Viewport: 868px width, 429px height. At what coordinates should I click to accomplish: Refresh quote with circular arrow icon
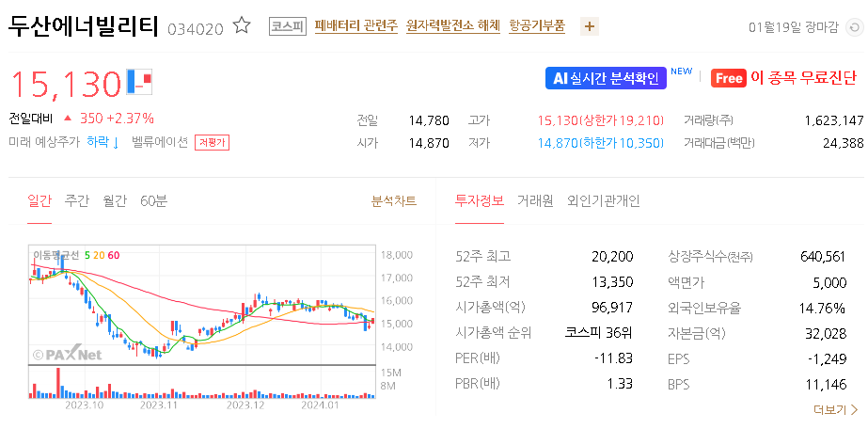click(853, 27)
